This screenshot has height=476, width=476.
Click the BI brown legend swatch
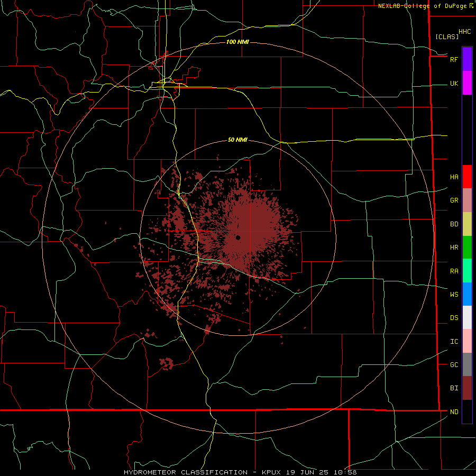point(467,388)
